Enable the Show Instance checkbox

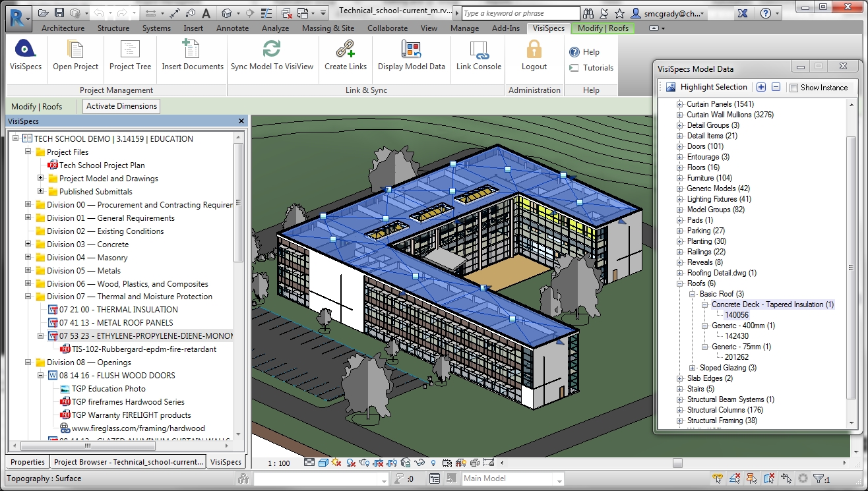point(794,88)
